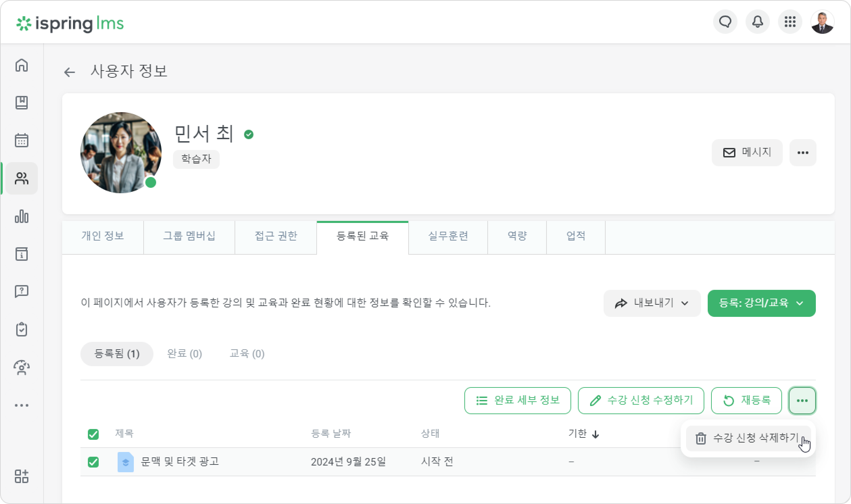This screenshot has width=851, height=504.
Task: Click the 수강 신청 수정하기 button
Action: (x=641, y=400)
